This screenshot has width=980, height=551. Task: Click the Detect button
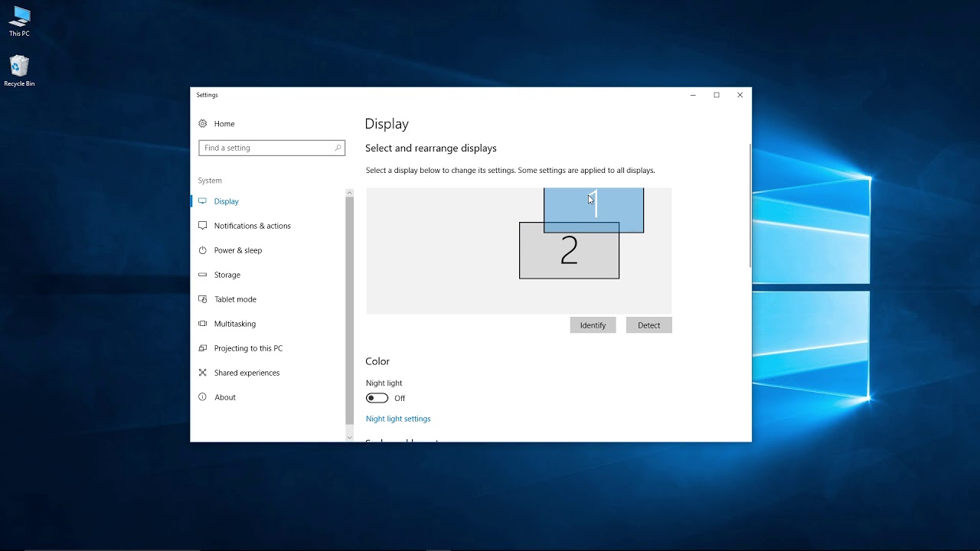(x=648, y=325)
